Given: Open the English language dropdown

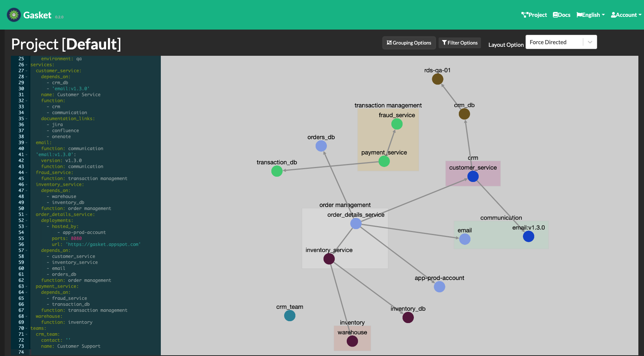Looking at the screenshot, I should [x=590, y=15].
